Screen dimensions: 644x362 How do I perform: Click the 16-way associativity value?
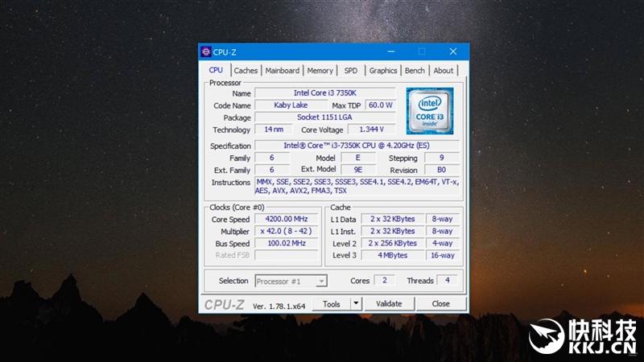[x=442, y=255]
